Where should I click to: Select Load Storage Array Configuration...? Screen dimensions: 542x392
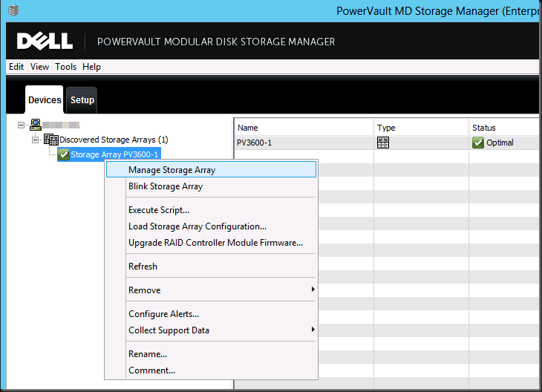(x=211, y=226)
